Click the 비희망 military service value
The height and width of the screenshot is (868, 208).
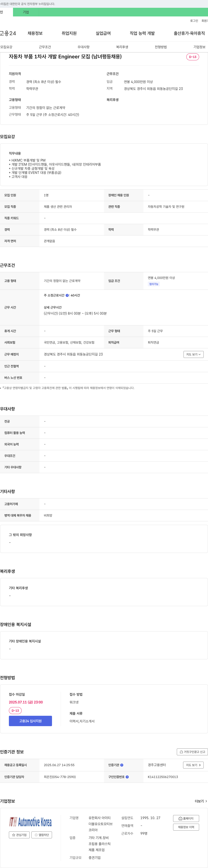point(48,515)
